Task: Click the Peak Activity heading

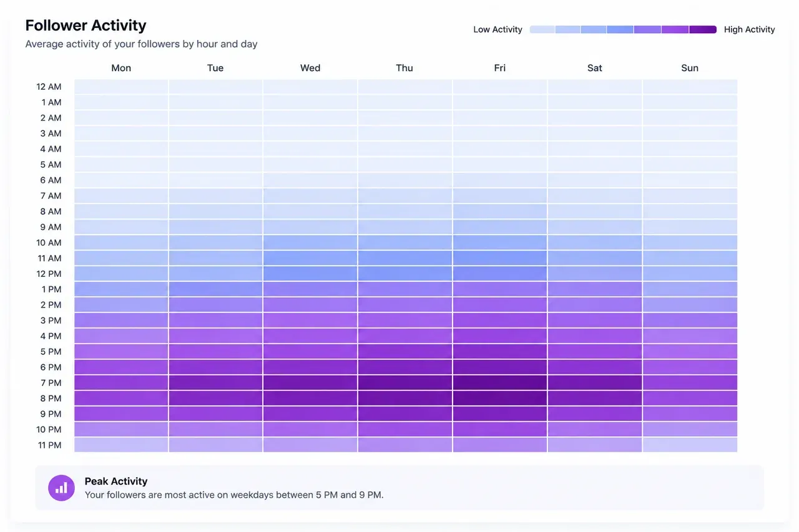Action: click(116, 481)
